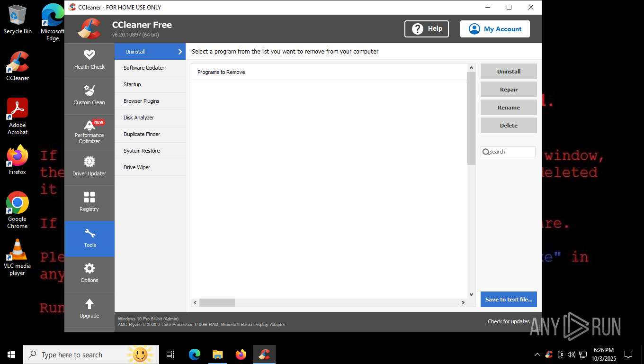Select the Tools sidebar section
644x364 pixels.
pos(89,239)
